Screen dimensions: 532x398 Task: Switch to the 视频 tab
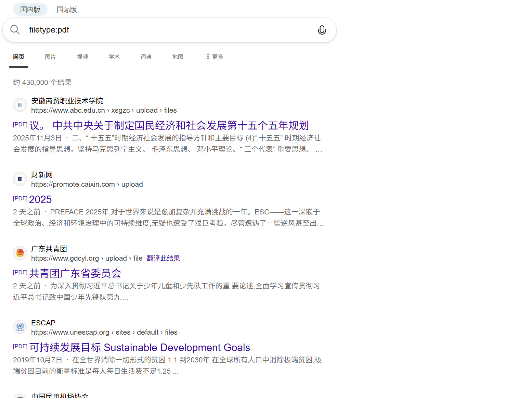tap(82, 57)
